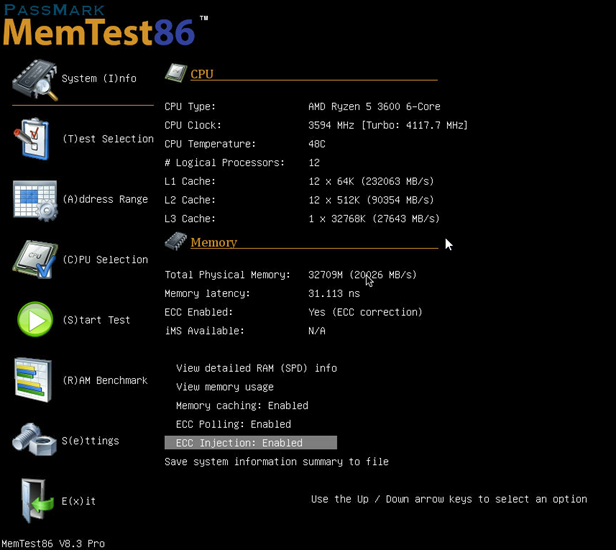Click the L2 Cache: label

click(190, 200)
